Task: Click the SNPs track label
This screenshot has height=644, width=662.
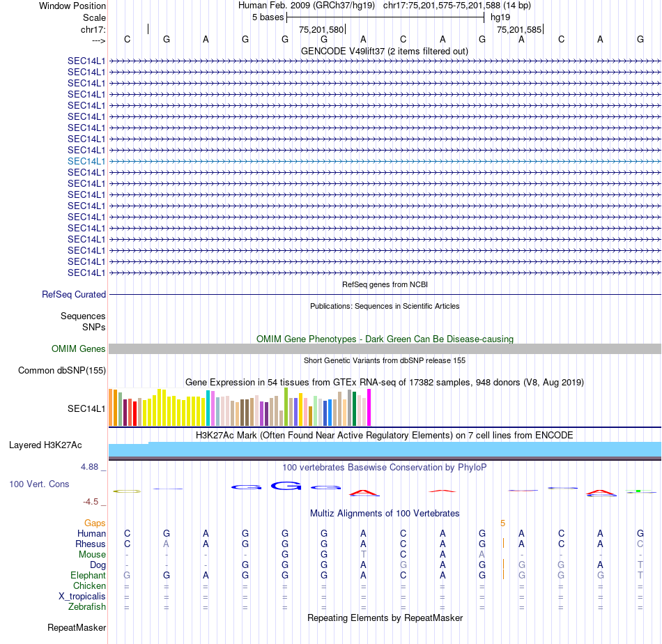Action: [x=94, y=327]
